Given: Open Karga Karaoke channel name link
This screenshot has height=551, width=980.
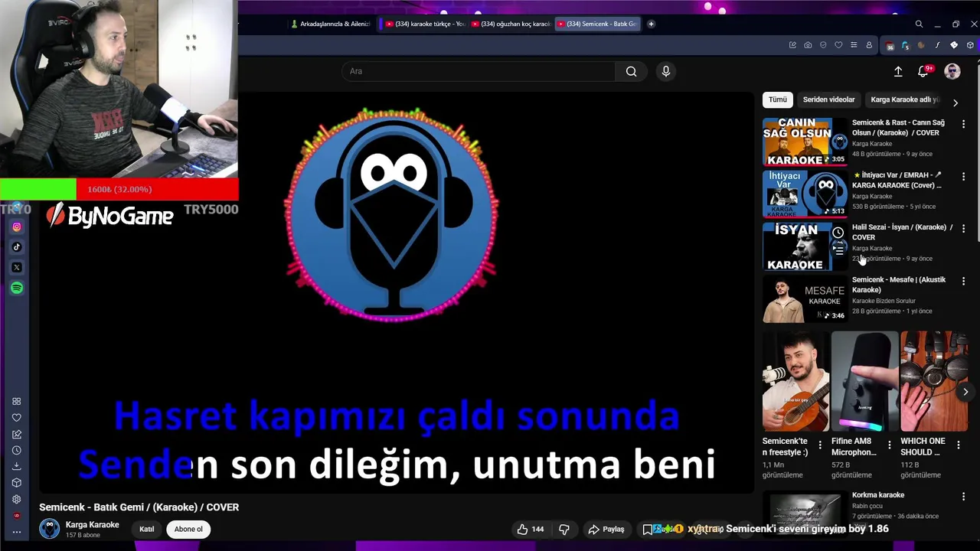Looking at the screenshot, I should tap(92, 525).
